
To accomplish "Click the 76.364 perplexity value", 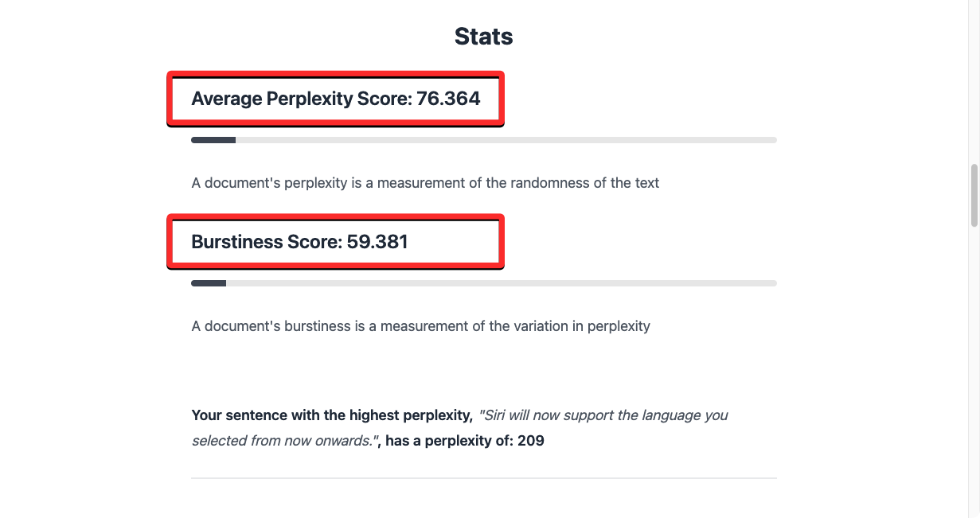I will [x=448, y=99].
